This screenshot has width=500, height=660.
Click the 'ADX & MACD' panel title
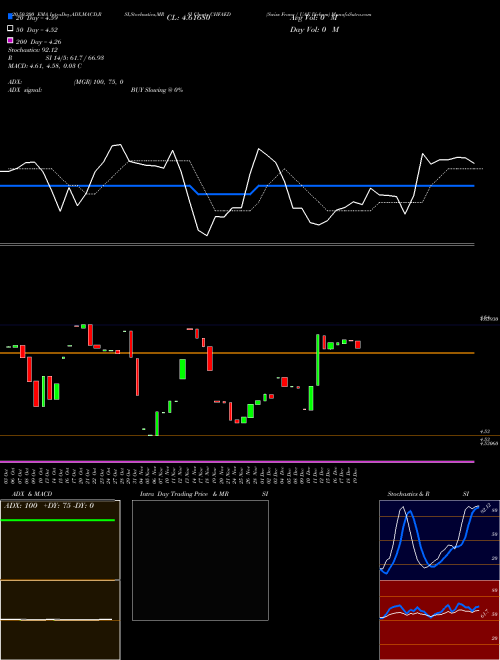(32, 494)
